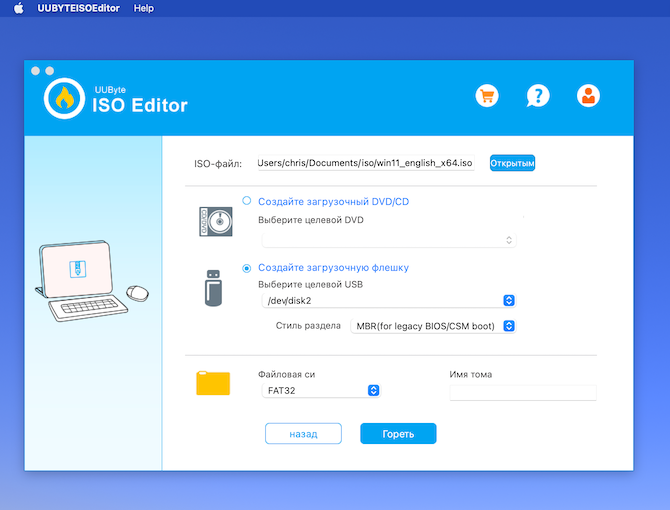Click the yellow folder icon
Image resolution: width=670 pixels, height=510 pixels.
click(x=213, y=383)
